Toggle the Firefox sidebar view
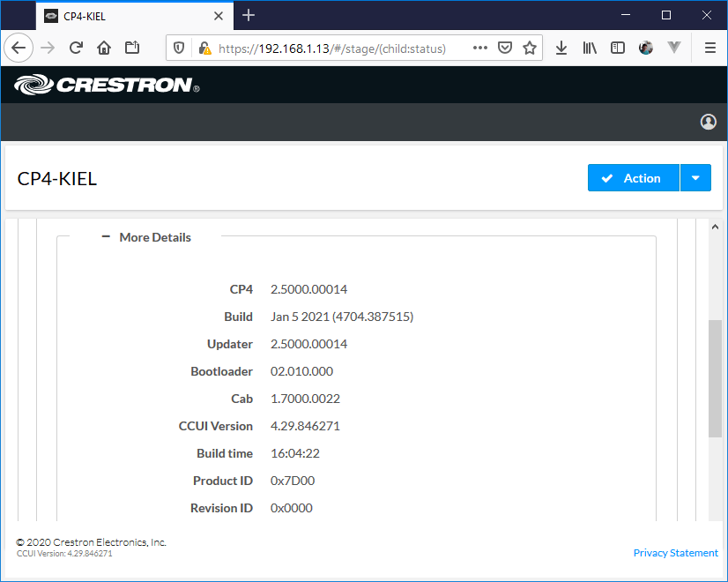728x582 pixels. click(618, 48)
